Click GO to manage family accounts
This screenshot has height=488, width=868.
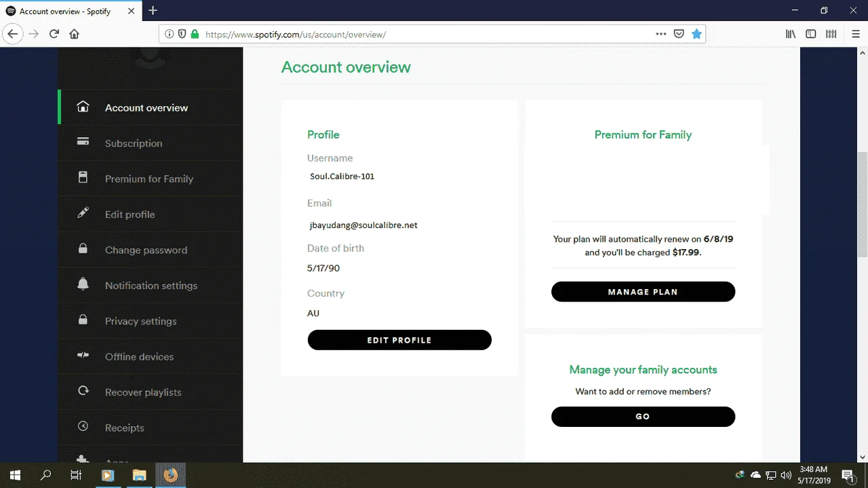[643, 417]
